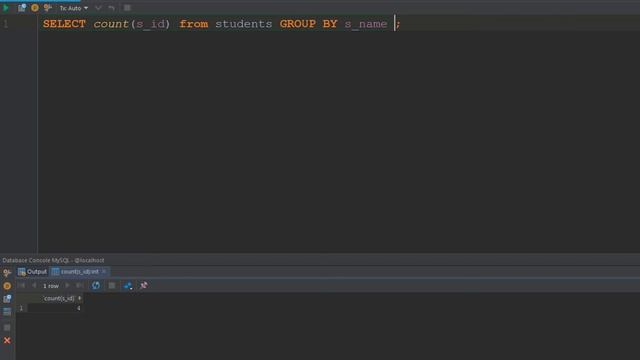Click the gray square icon in console sidebar
640x360 pixels.
tap(7, 327)
